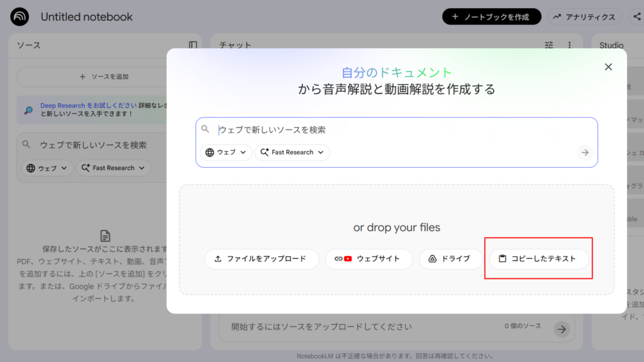Open アナリティクス from the top bar
This screenshot has width=644, height=362.
(x=584, y=16)
